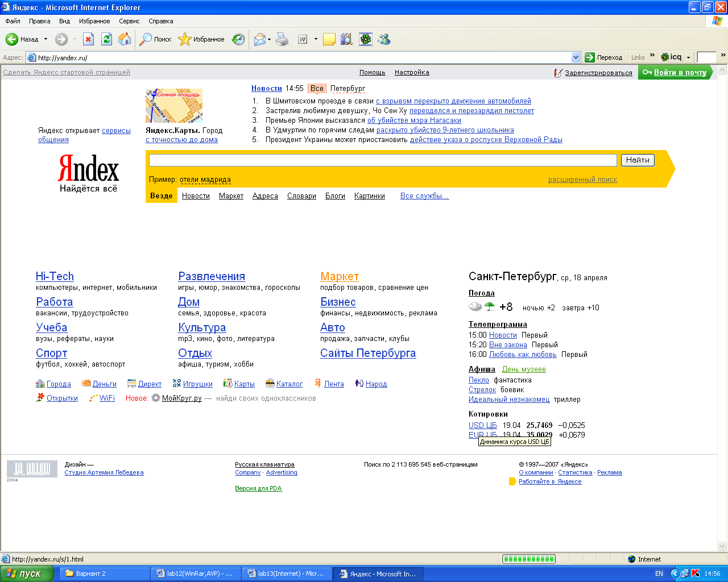Click the Найти search button
This screenshot has height=582, width=728.
(x=638, y=160)
